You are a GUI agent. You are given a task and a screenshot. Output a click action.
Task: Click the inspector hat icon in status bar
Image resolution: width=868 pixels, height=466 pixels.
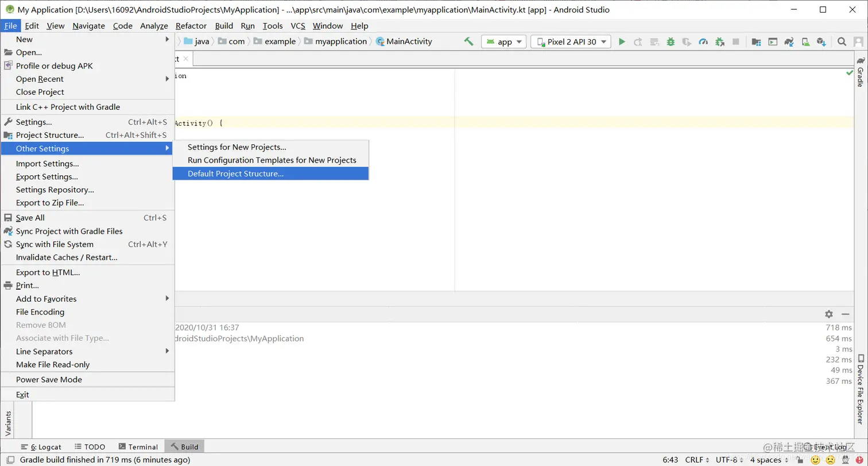pos(845,460)
